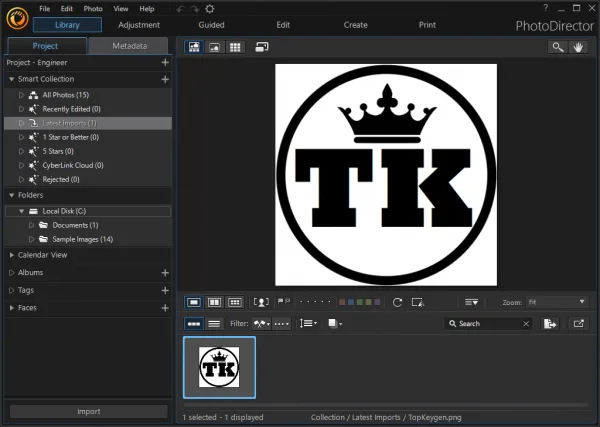Click the share photo icon
Image resolution: width=600 pixels, height=427 pixels.
579,324
